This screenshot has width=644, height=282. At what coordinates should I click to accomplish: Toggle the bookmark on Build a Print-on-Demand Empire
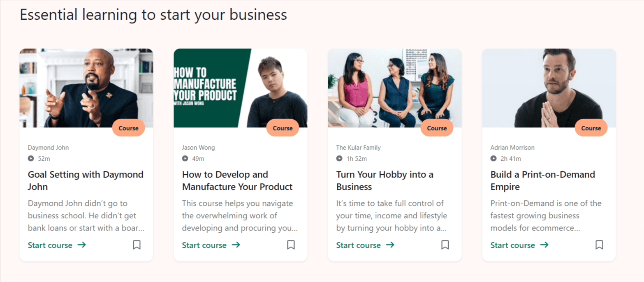pos(599,245)
